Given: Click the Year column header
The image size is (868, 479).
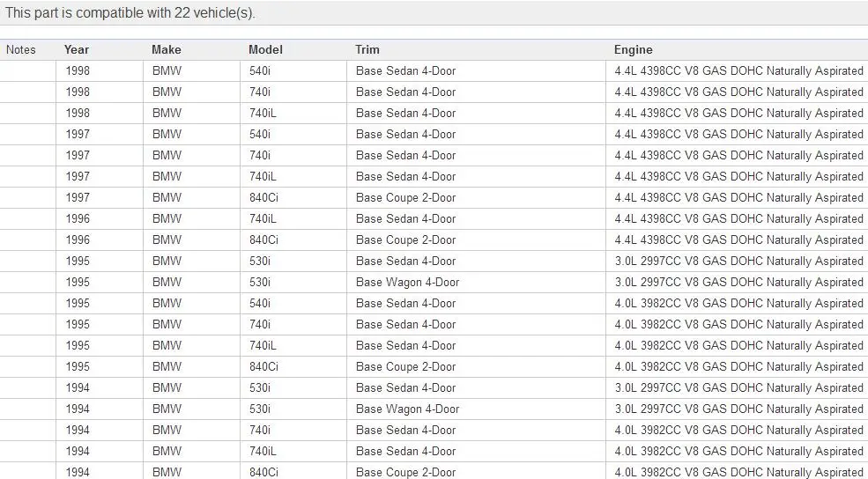Looking at the screenshot, I should coord(77,50).
